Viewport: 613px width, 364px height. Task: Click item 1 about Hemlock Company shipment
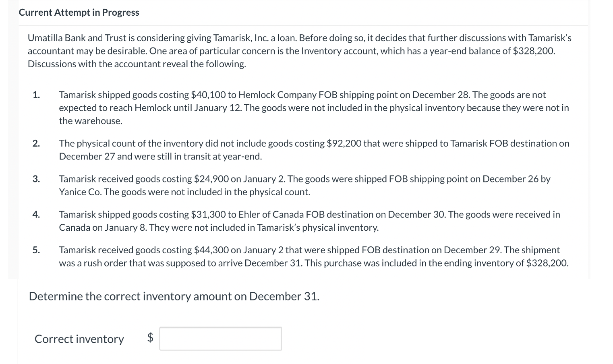(314, 108)
